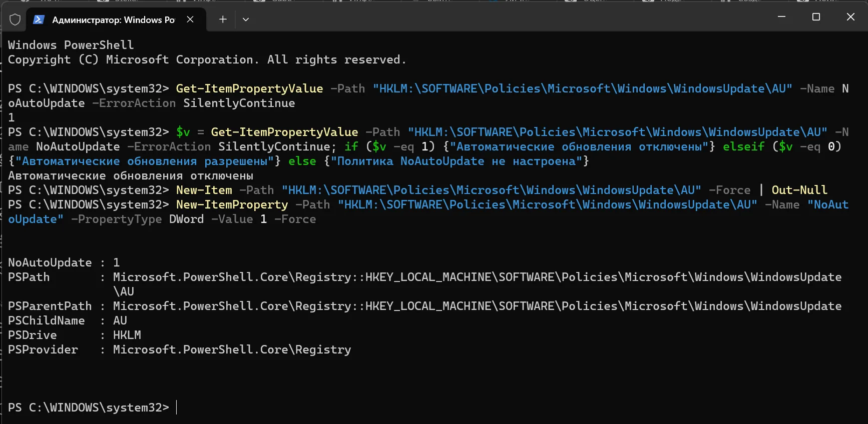Click the "Автоматические обновления разрешены" quoted string
The height and width of the screenshot is (424, 868).
(148, 161)
